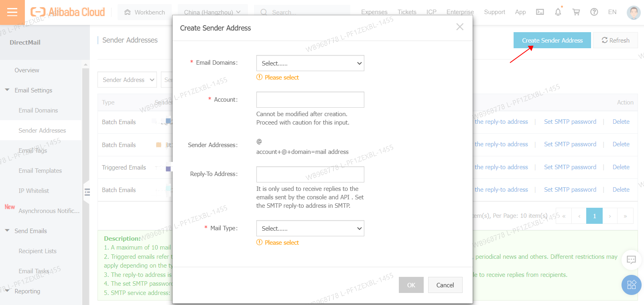Click the Refresh button

pyautogui.click(x=616, y=40)
